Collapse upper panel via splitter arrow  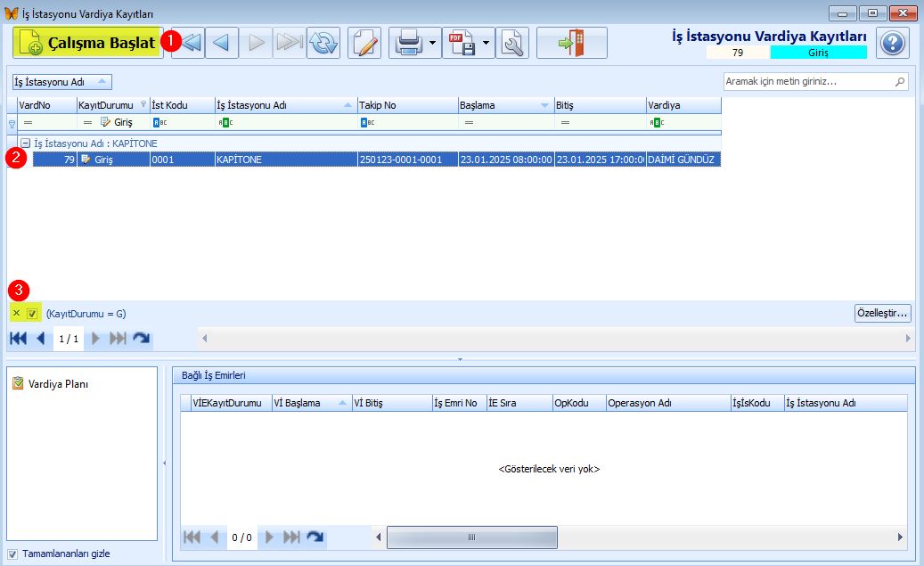[461, 358]
